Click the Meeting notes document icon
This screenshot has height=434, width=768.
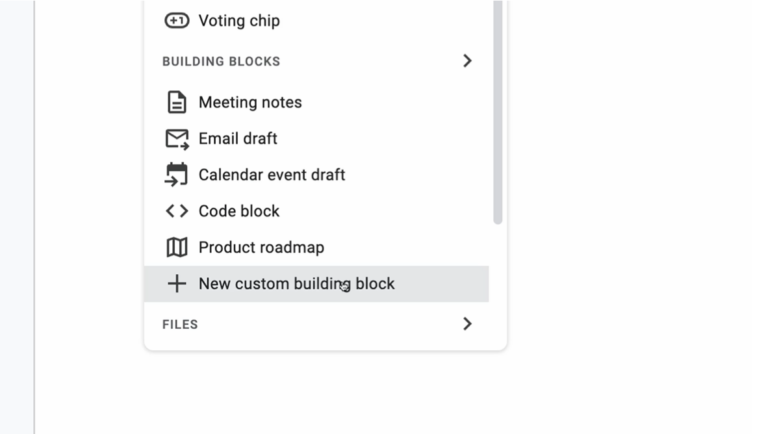pyautogui.click(x=176, y=102)
